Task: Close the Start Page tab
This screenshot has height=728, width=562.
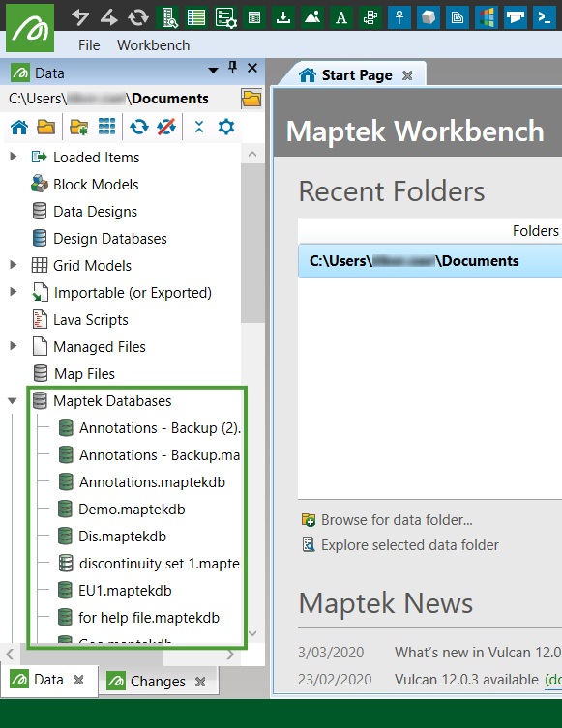Action: [407, 75]
